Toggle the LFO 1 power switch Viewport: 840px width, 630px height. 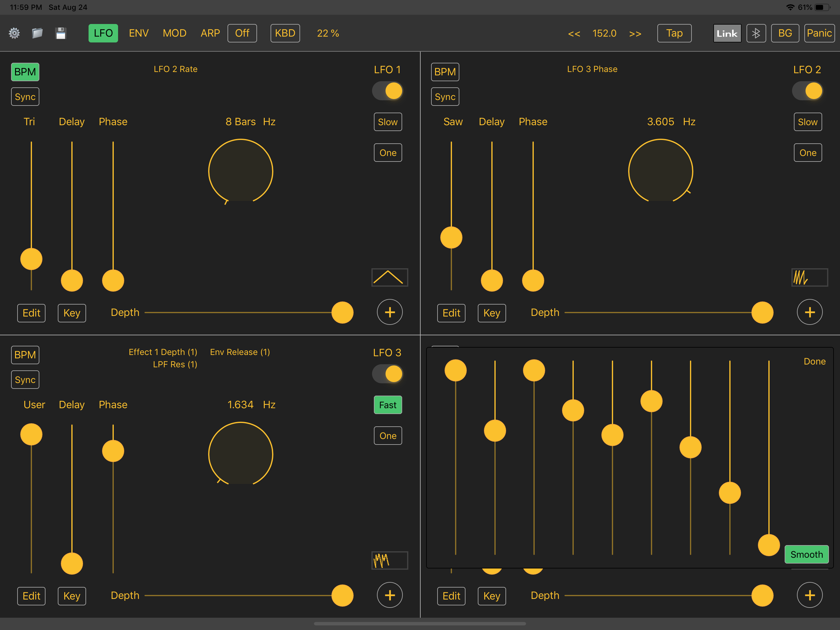click(387, 91)
